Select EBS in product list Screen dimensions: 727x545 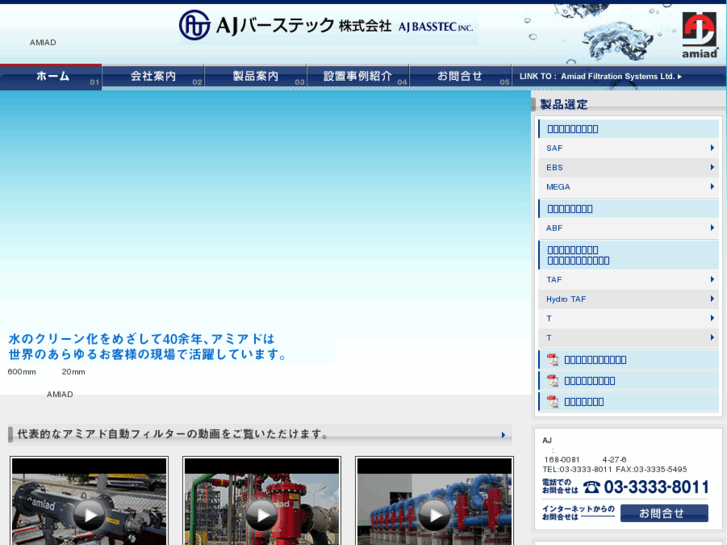coord(628,167)
